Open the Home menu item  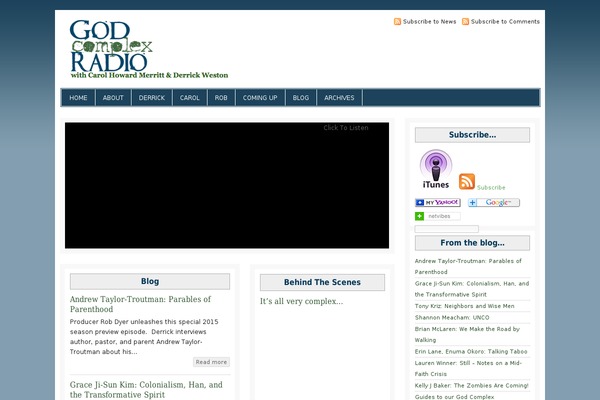(78, 98)
